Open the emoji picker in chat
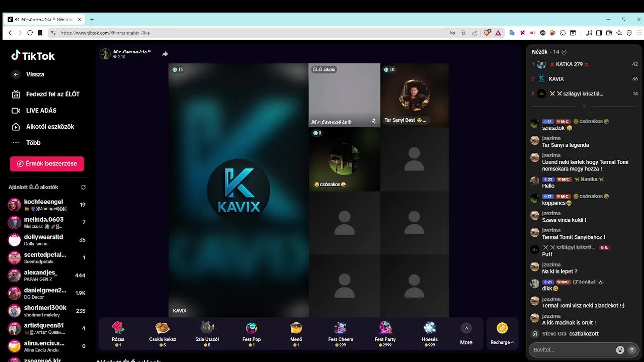This screenshot has height=362, width=644. coord(620,350)
